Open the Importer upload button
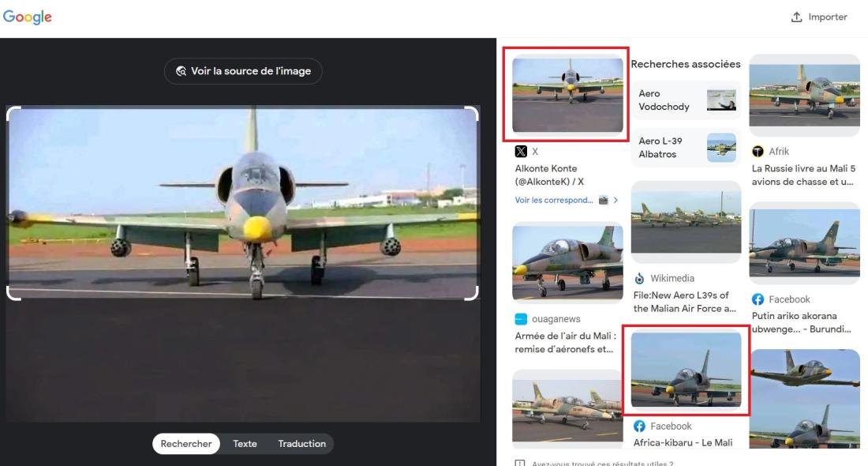 [x=819, y=17]
